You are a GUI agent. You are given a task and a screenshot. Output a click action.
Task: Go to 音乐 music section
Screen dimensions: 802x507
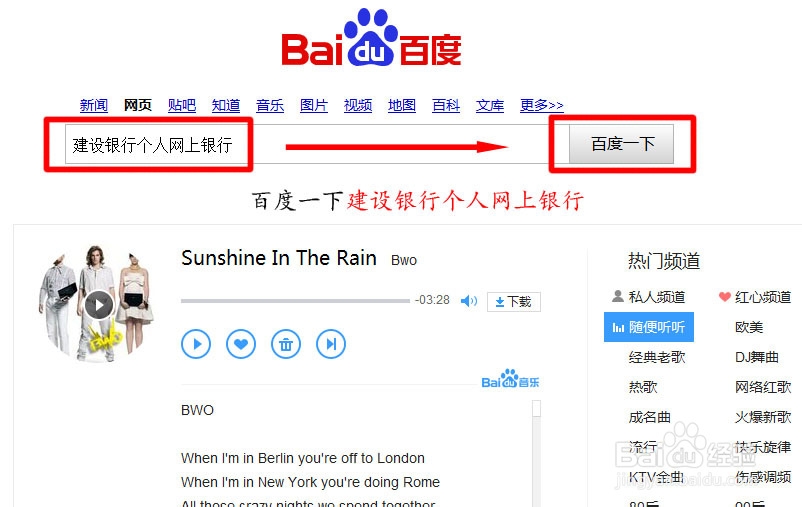click(270, 105)
